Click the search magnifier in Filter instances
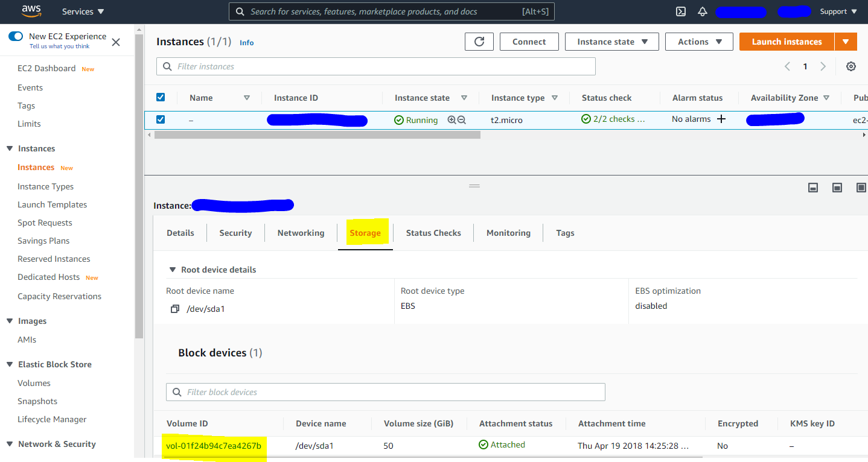The width and height of the screenshot is (868, 462). pos(167,66)
